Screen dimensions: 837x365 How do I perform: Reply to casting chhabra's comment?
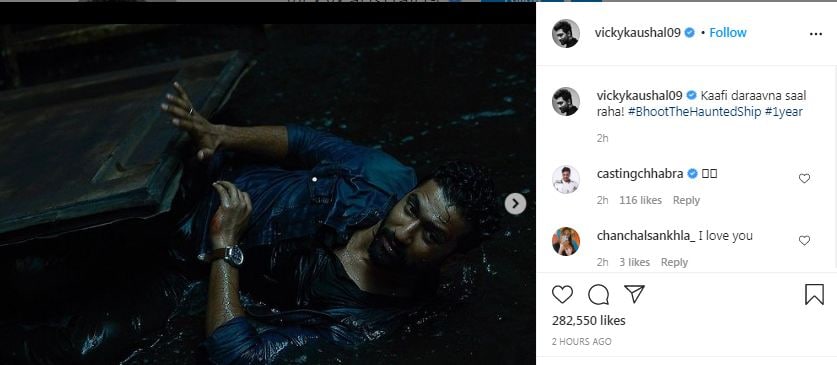click(x=686, y=200)
